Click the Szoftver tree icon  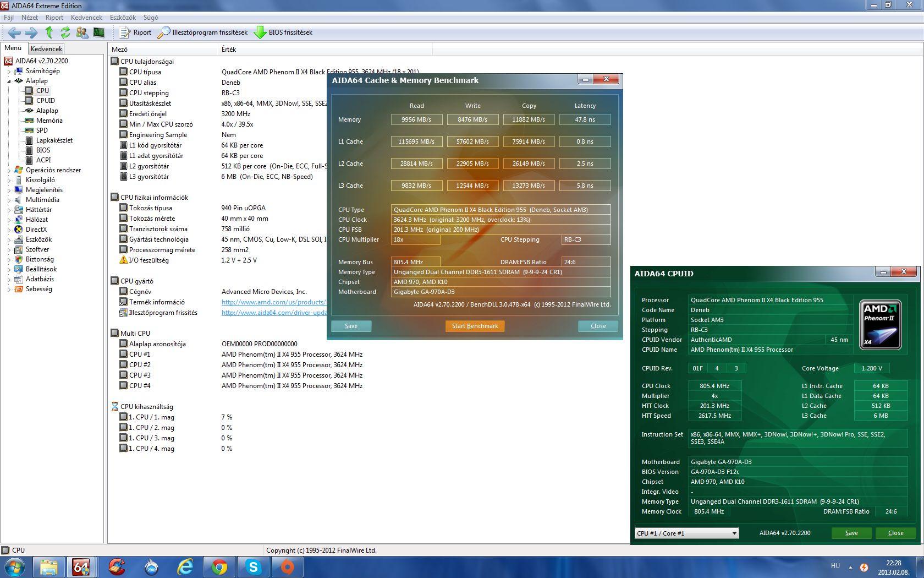[x=19, y=249]
